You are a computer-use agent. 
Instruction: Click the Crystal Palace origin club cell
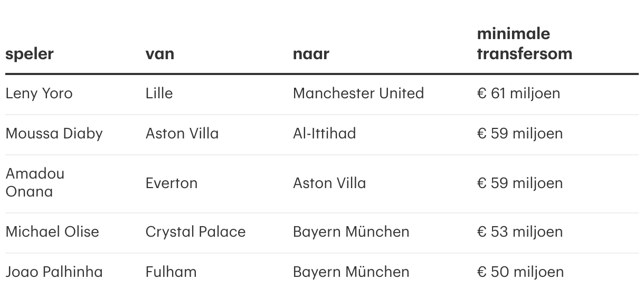195,232
